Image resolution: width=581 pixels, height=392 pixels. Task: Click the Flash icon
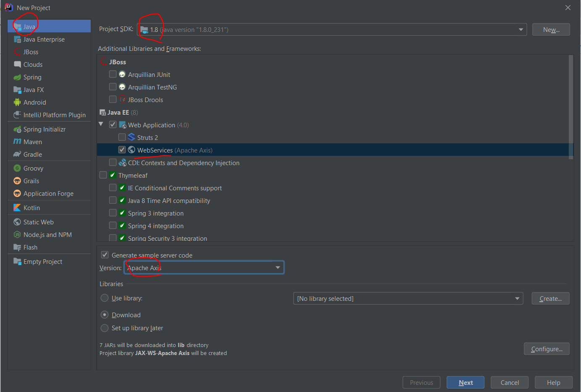(17, 247)
